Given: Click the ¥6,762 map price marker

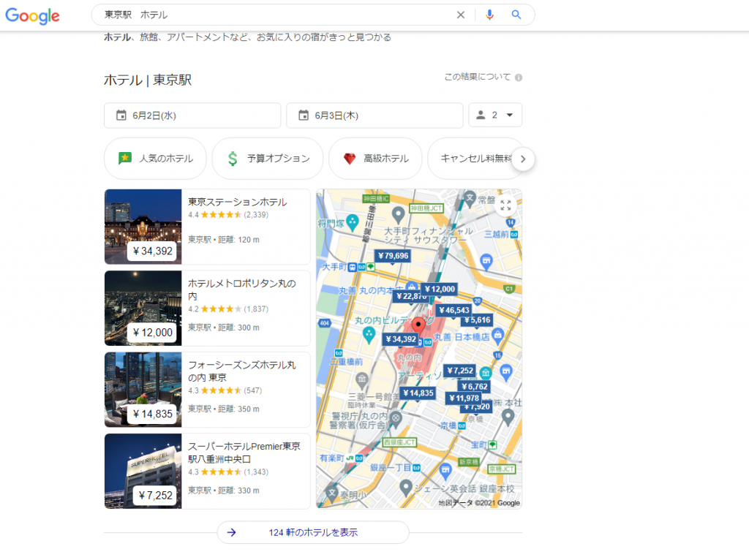Looking at the screenshot, I should [x=474, y=387].
